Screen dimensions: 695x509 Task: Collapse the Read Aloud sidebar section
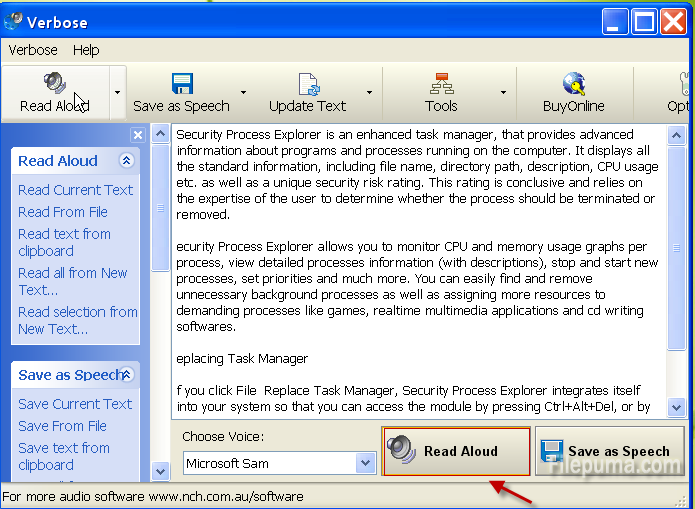click(126, 161)
